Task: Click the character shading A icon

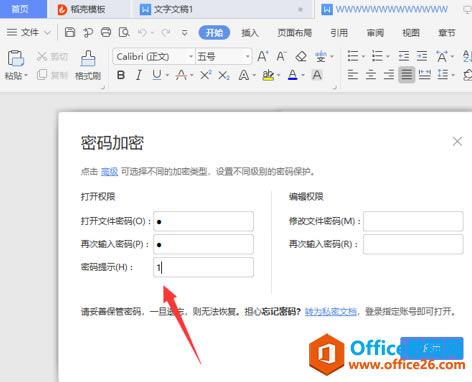Action: 317,75
